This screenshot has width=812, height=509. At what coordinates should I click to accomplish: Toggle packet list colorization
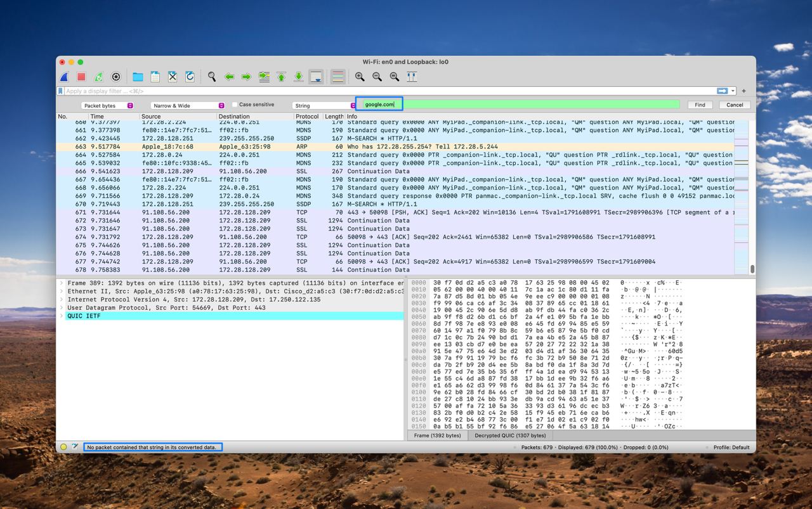point(338,77)
